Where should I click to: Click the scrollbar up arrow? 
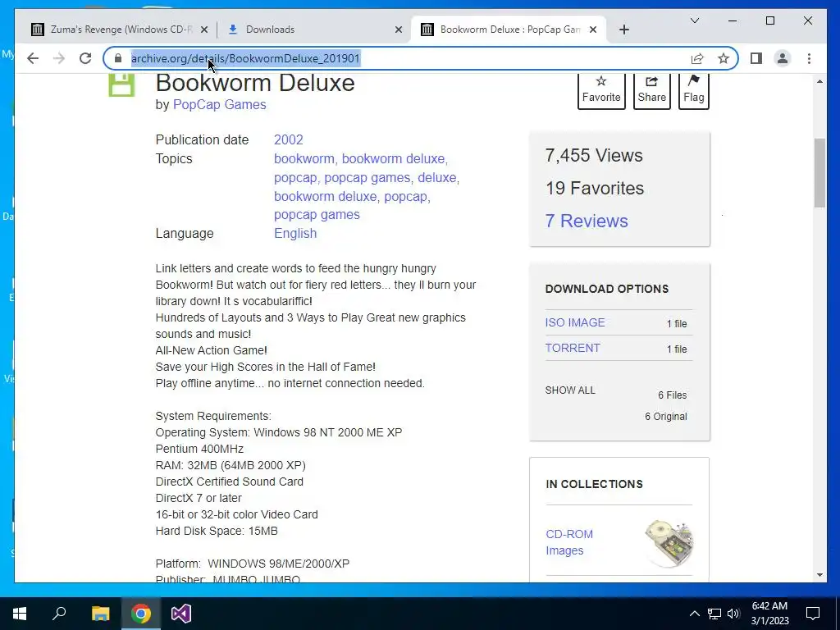819,81
